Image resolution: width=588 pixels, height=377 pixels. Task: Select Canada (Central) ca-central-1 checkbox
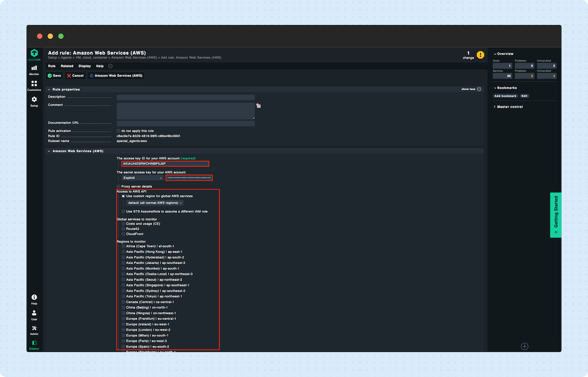(x=123, y=302)
